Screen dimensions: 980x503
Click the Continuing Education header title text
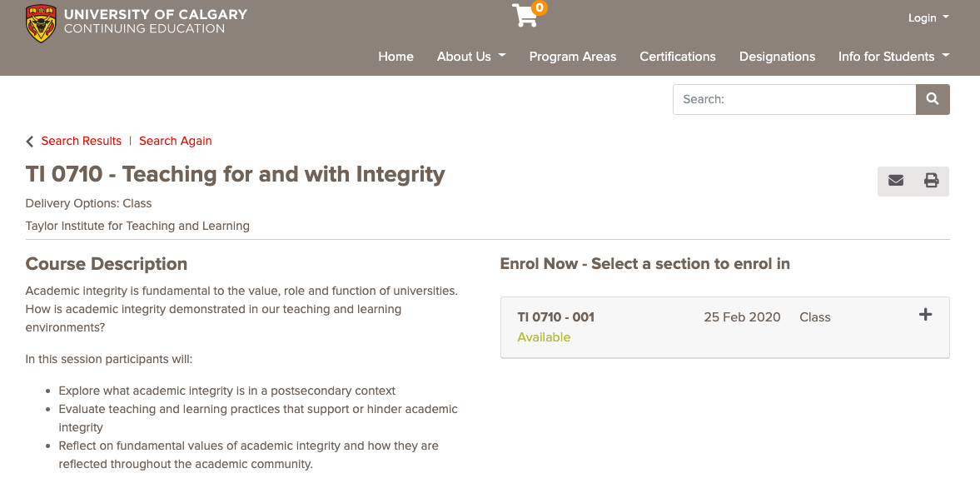144,29
